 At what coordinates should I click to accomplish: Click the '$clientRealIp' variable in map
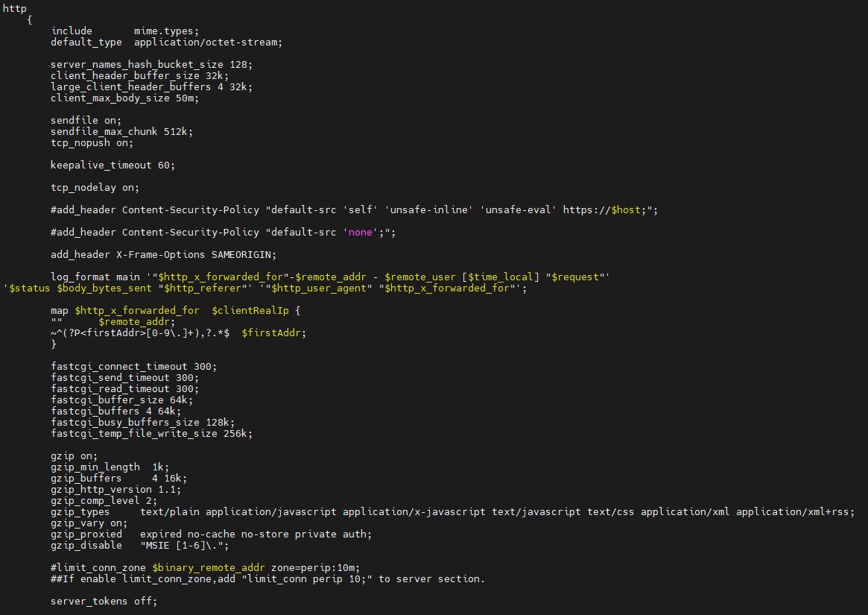click(x=250, y=311)
